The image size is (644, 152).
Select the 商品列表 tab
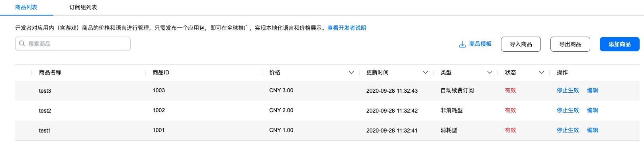pos(26,7)
